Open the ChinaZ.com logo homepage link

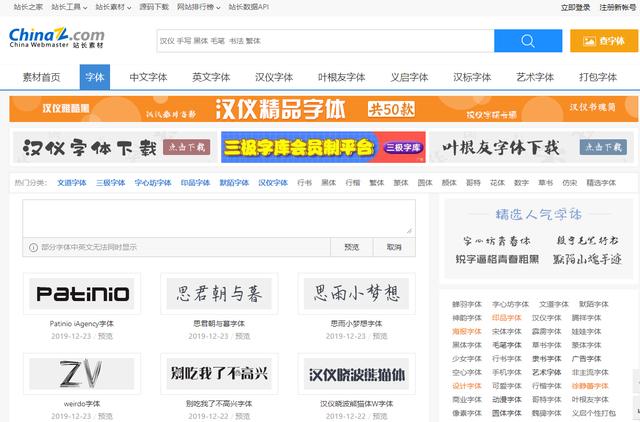(56, 38)
